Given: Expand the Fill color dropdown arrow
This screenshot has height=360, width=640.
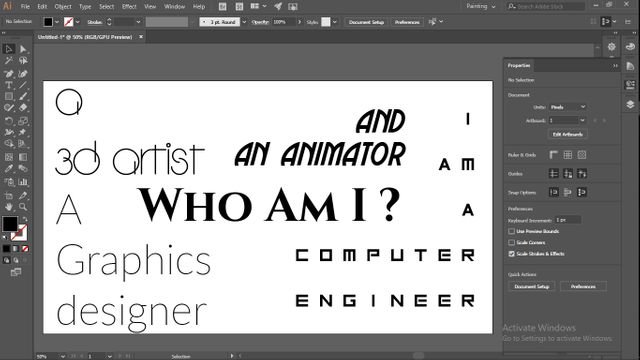Looking at the screenshot, I should (x=57, y=22).
